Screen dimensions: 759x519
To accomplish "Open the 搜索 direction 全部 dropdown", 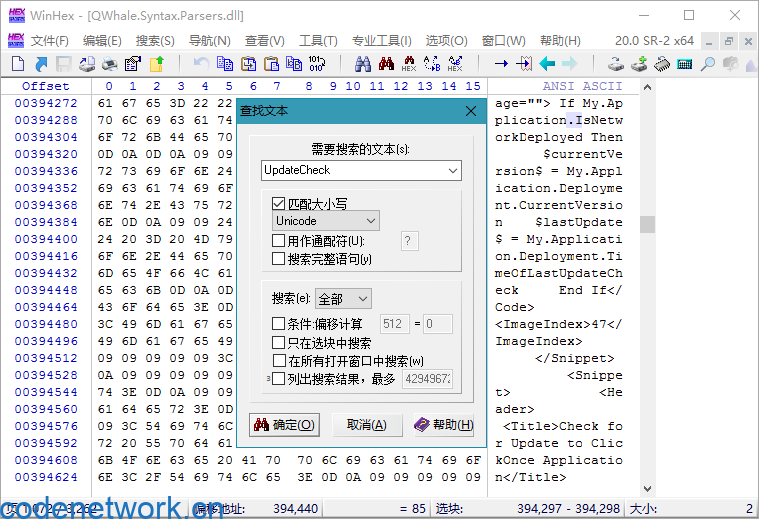I will click(343, 299).
